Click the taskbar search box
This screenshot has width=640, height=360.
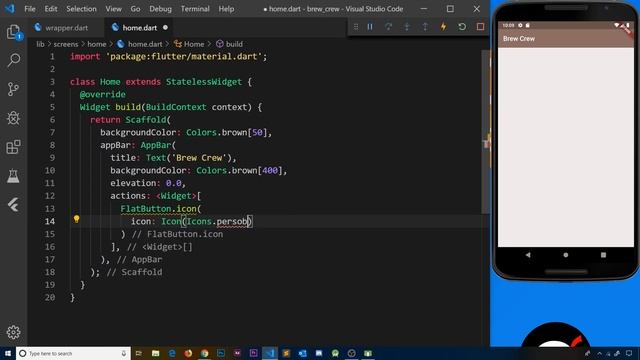pyautogui.click(x=73, y=353)
